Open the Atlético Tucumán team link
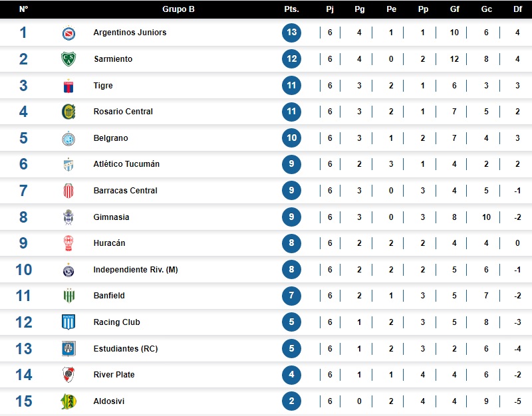The width and height of the screenshot is (532, 416). coord(126,164)
